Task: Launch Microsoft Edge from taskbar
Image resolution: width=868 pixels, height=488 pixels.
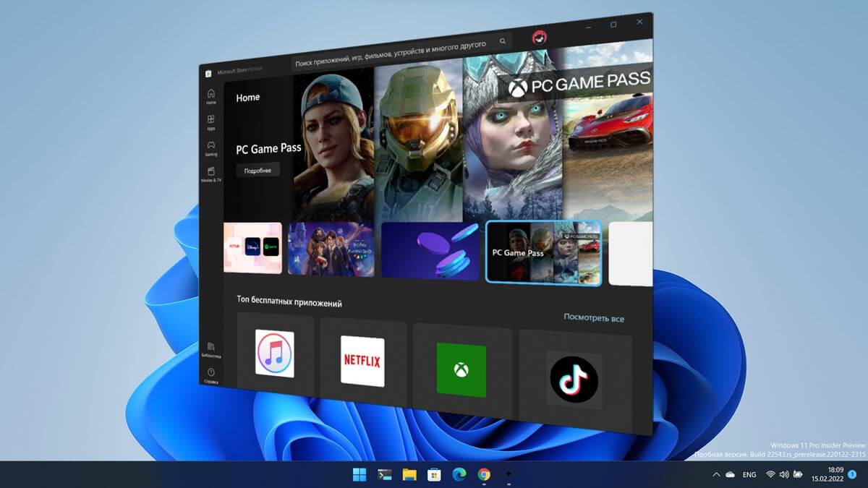Action: click(x=459, y=474)
